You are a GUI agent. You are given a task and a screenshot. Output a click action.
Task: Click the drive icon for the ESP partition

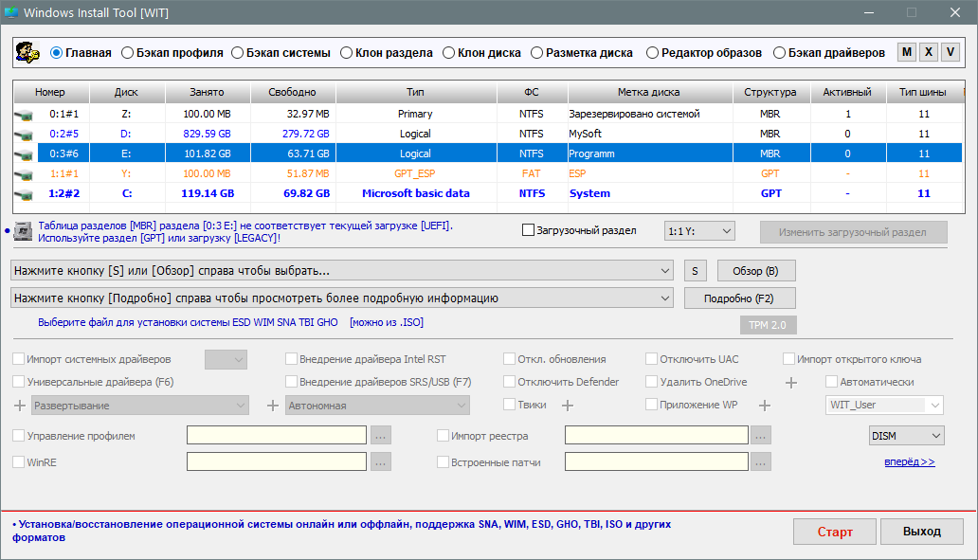[24, 174]
